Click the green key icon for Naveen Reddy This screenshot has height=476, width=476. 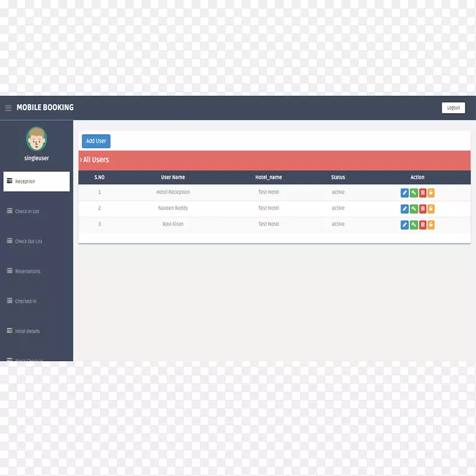414,209
